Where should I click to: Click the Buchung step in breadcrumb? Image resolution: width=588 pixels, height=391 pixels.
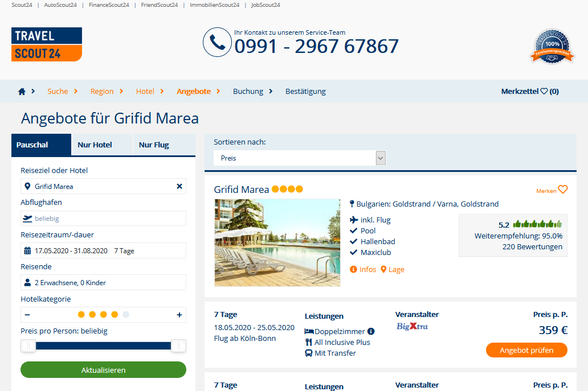point(248,92)
